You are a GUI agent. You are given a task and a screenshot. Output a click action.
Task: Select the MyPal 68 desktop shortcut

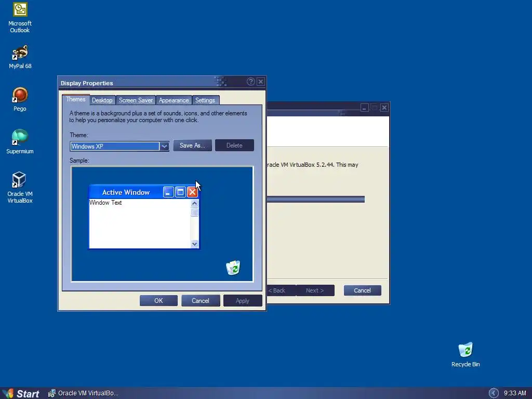point(20,57)
